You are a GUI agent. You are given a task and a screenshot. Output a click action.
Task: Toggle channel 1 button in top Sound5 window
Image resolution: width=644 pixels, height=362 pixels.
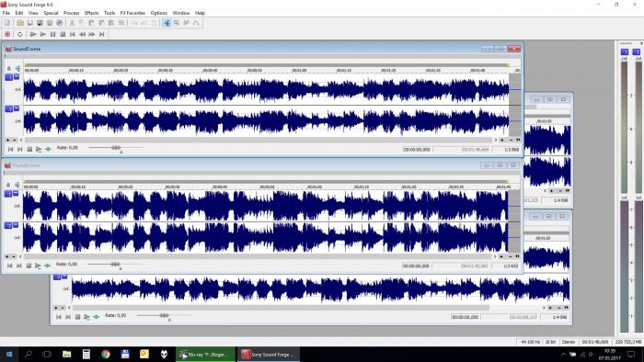pos(8,77)
